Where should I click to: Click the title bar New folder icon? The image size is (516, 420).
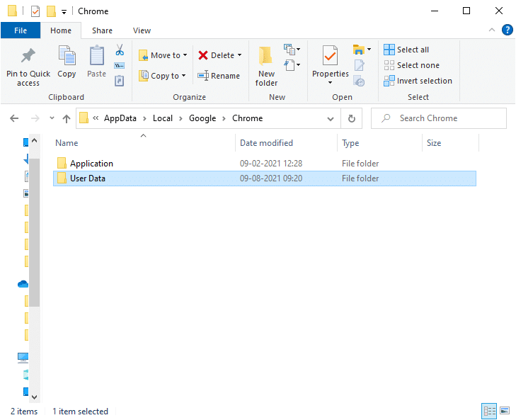pos(51,11)
